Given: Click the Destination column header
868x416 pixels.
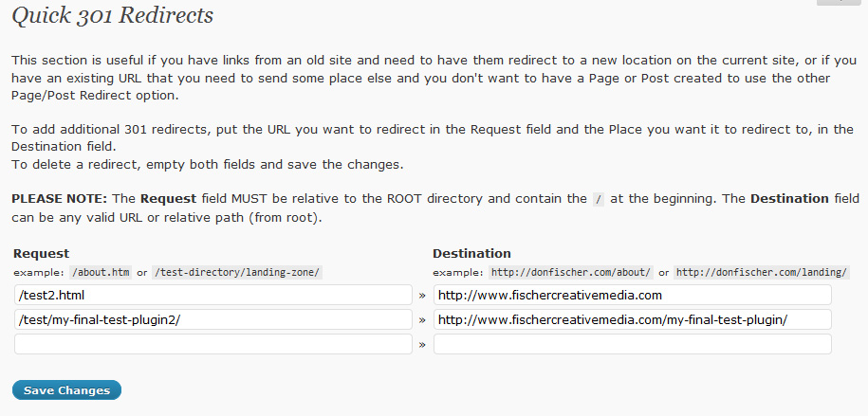Looking at the screenshot, I should pyautogui.click(x=471, y=254).
